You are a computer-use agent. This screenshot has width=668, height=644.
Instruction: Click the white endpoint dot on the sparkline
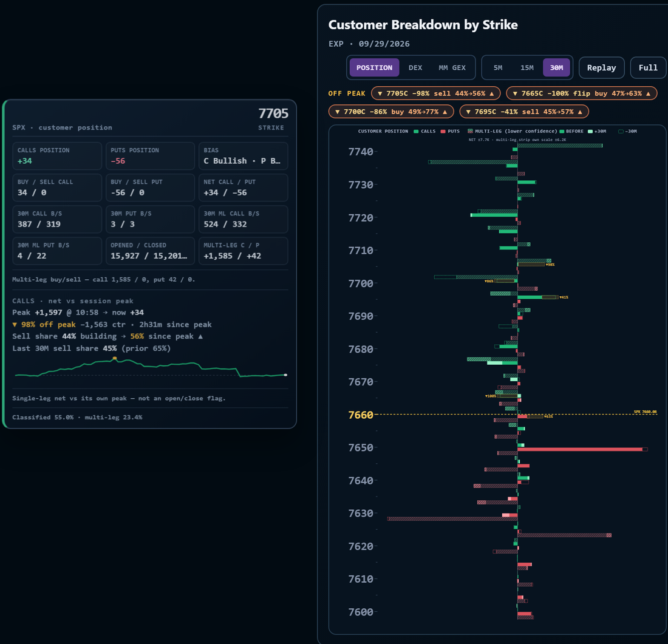point(285,375)
